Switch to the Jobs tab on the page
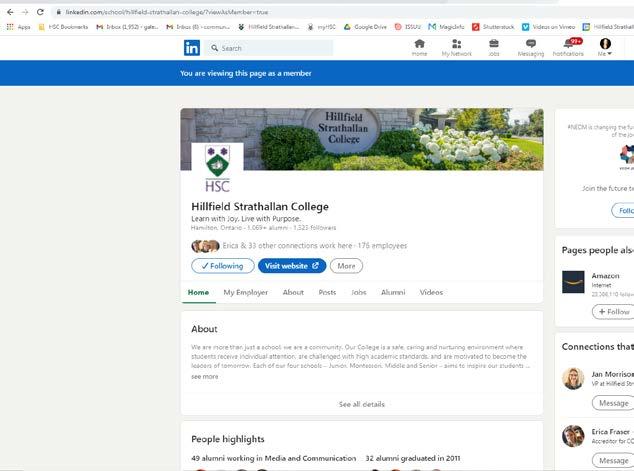Screen dimensions: 634x471 pyautogui.click(x=359, y=292)
